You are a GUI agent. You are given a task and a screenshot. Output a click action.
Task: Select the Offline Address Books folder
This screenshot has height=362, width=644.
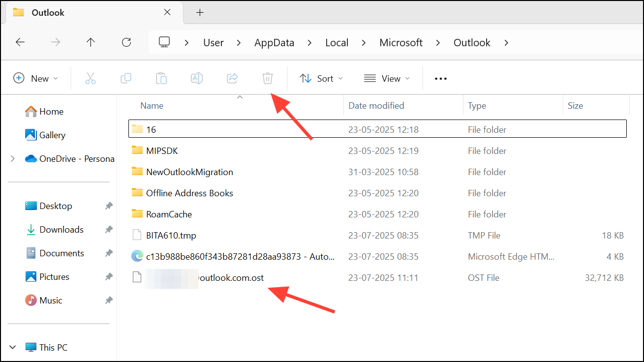(377, 193)
